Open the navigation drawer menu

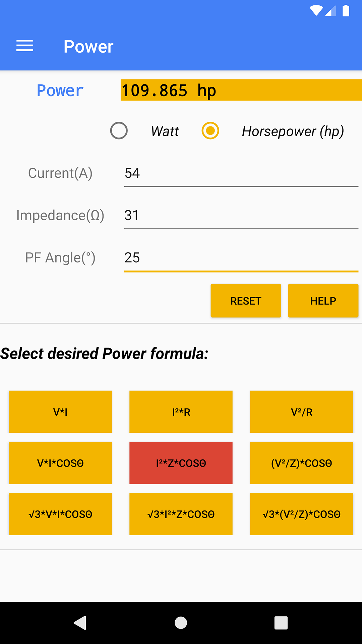[x=24, y=46]
